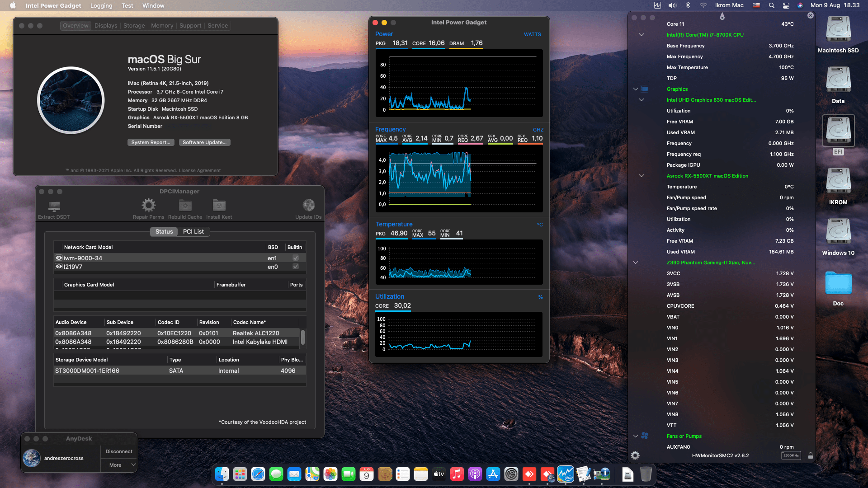
Task: Select Macintosh SSD desktop drive
Action: 838,30
